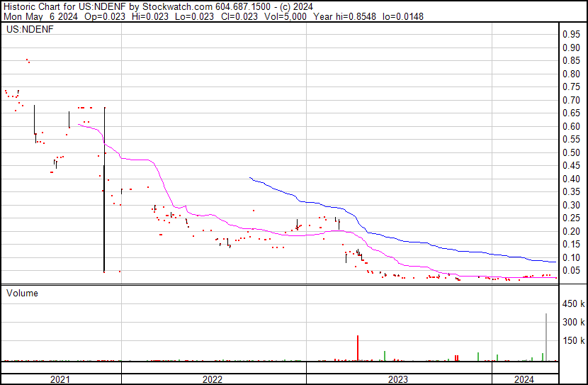This screenshot has height=385, width=588.
Task: Click the Mon May 6 2024 date text
Action: coord(40,16)
